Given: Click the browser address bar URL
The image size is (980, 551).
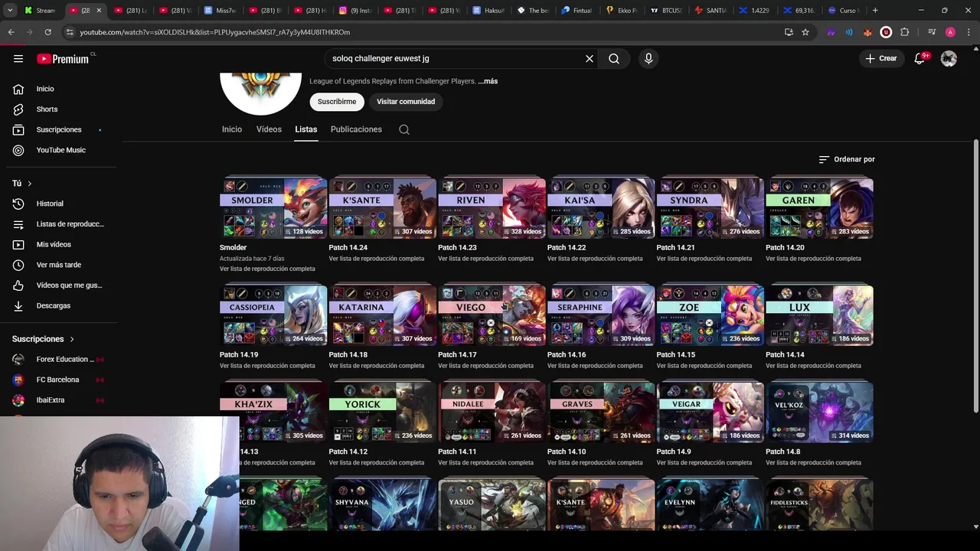Looking at the screenshot, I should (x=214, y=32).
